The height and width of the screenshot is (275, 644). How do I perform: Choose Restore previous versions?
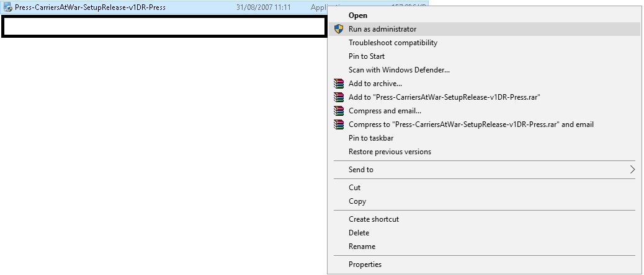point(390,152)
